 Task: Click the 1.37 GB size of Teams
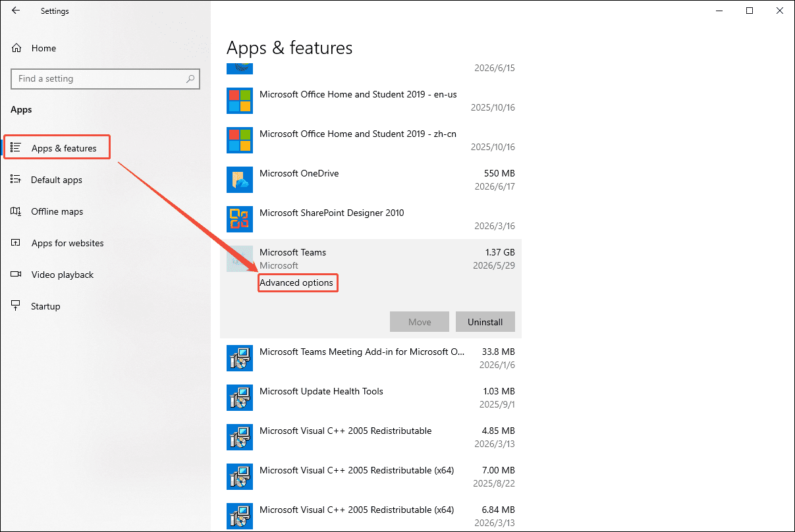(x=500, y=252)
